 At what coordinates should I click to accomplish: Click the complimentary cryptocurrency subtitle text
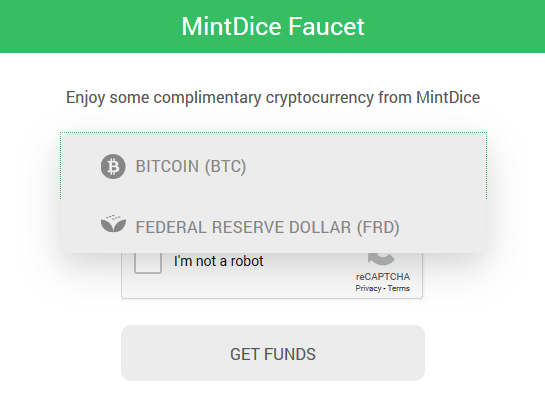click(x=273, y=98)
